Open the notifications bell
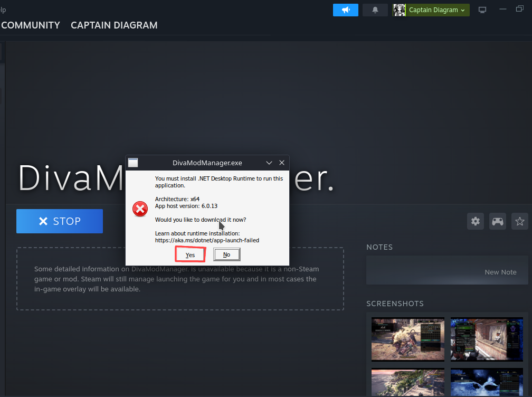This screenshot has height=397, width=532. [375, 10]
